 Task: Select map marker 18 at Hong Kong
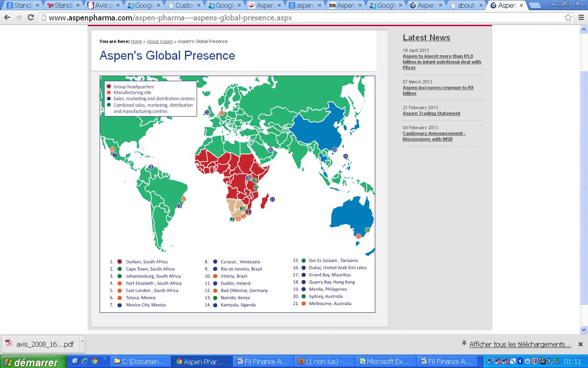tap(335, 150)
